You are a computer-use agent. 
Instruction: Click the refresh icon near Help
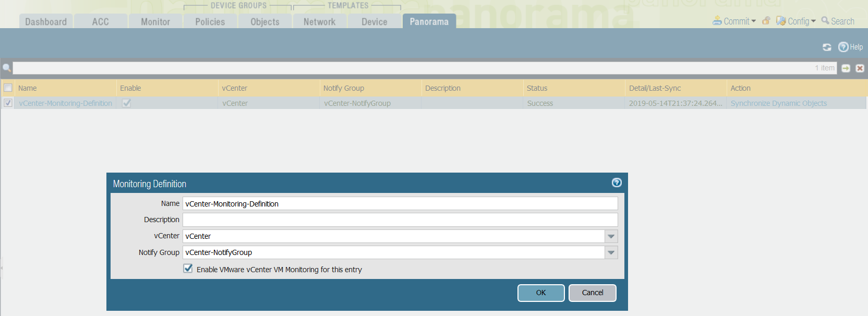(827, 47)
